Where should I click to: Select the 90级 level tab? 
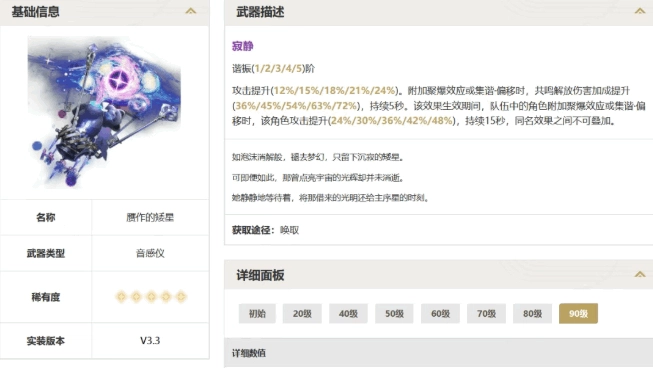tap(578, 313)
